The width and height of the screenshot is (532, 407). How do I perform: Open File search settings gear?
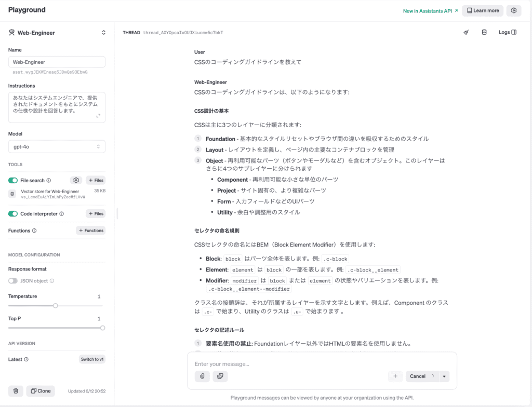76,180
